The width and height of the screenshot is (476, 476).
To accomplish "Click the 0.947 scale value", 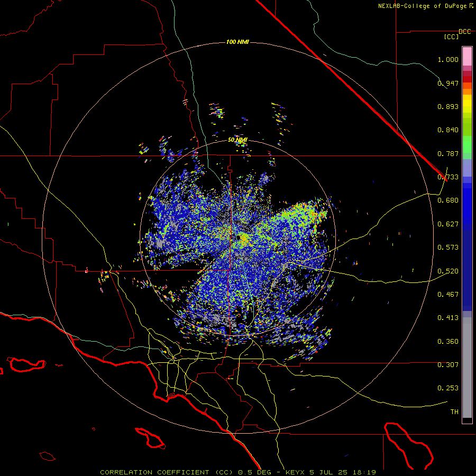I will coord(448,83).
